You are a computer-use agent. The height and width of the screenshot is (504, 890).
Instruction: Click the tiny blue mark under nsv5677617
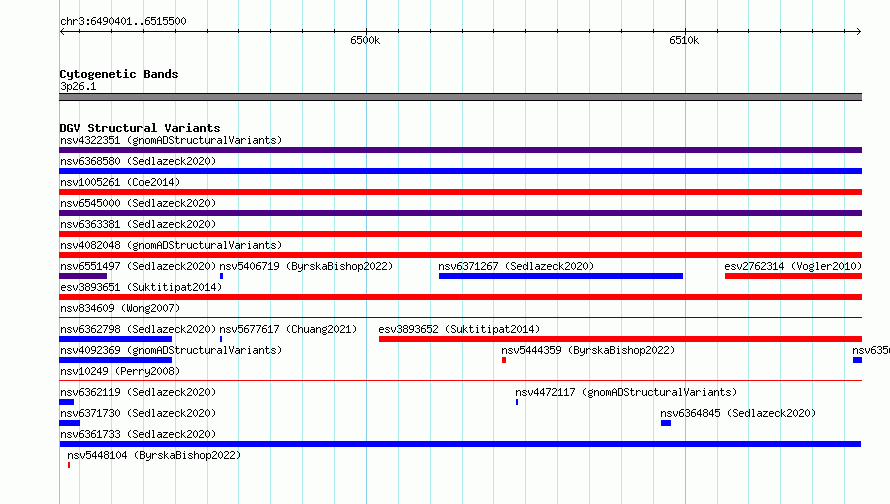coord(221,339)
